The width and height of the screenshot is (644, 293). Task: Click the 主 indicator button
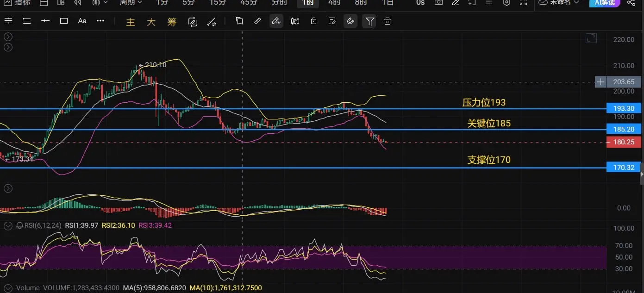(131, 22)
